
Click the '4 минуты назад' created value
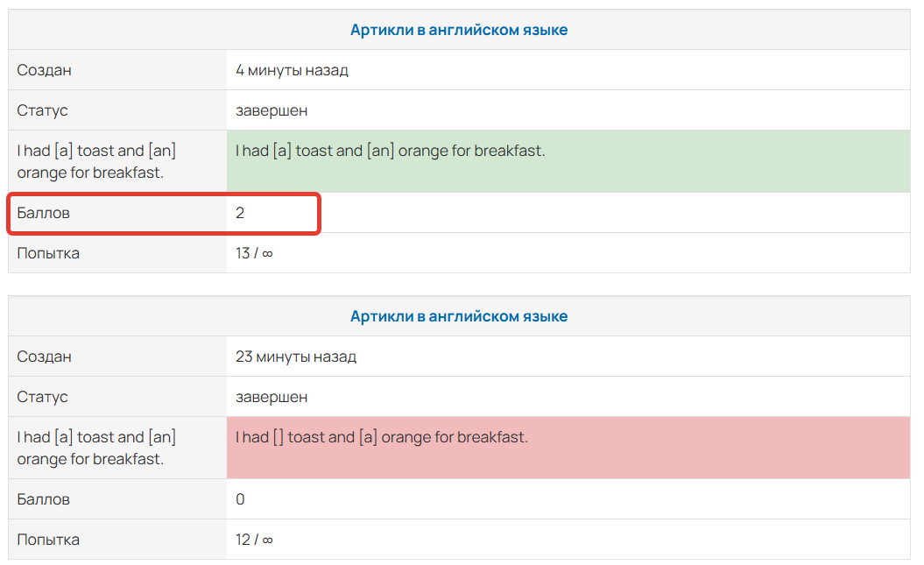click(292, 70)
